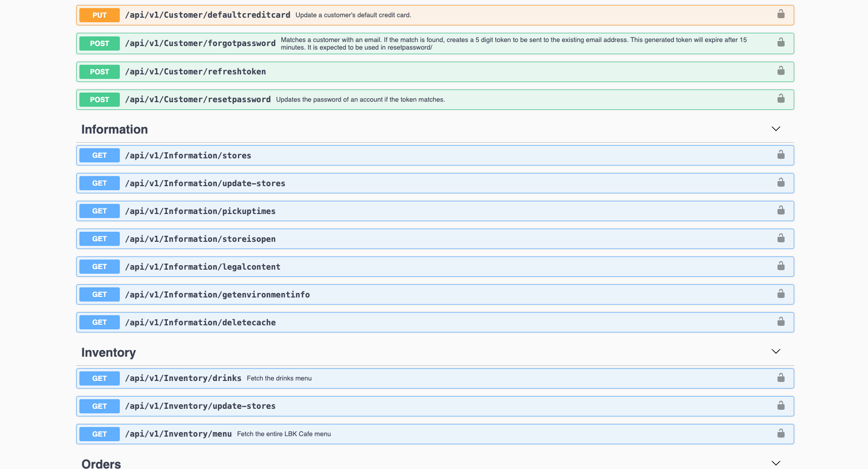Expand the GET Information/storeisopen endpoint path
Viewport: 868px width, 469px height.
(200, 239)
